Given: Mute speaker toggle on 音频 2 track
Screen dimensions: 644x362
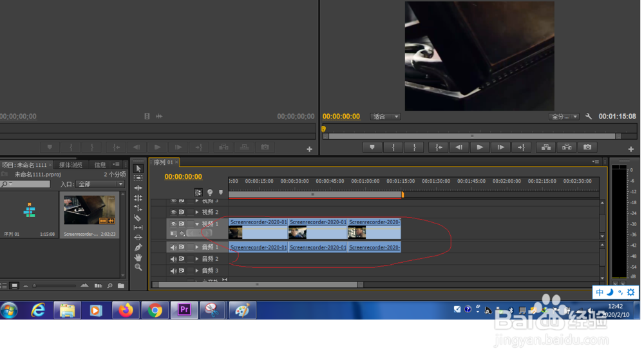Looking at the screenshot, I should pos(173,259).
